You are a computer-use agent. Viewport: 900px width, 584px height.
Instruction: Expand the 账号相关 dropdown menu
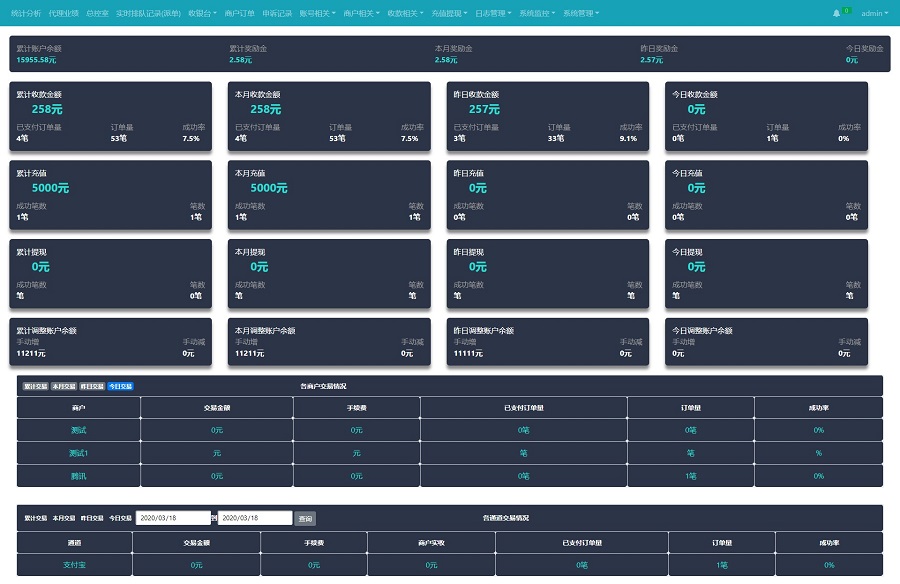point(317,13)
